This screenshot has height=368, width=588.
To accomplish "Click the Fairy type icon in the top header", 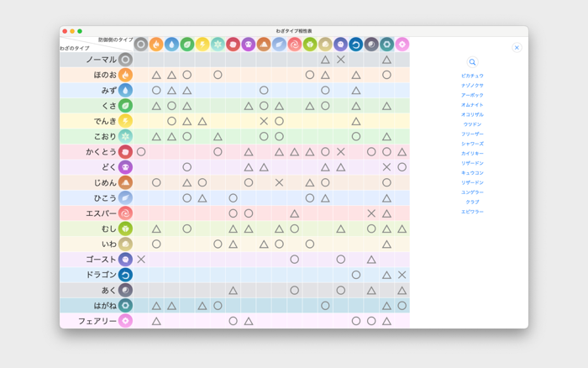I will click(x=402, y=45).
